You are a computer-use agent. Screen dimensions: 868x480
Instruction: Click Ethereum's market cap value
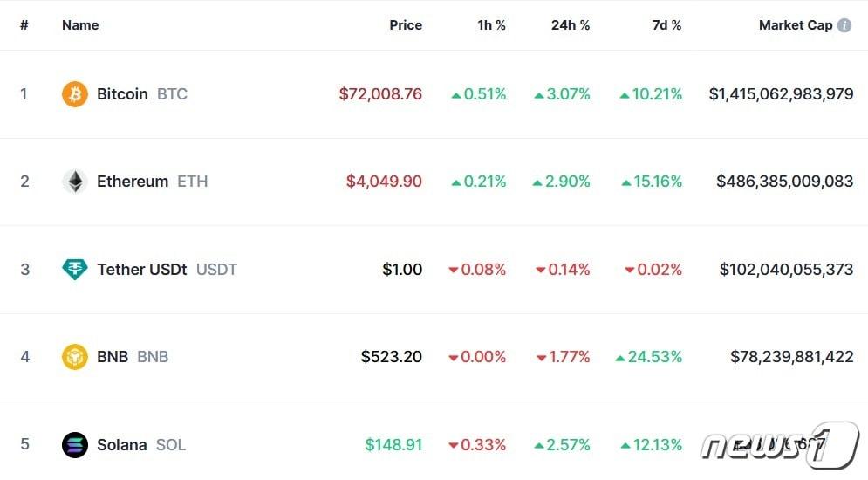[x=784, y=182]
